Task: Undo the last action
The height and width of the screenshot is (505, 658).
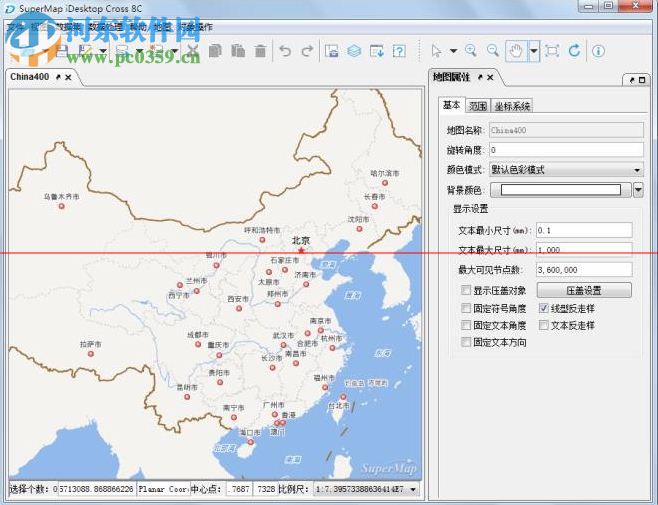Action: coord(285,51)
